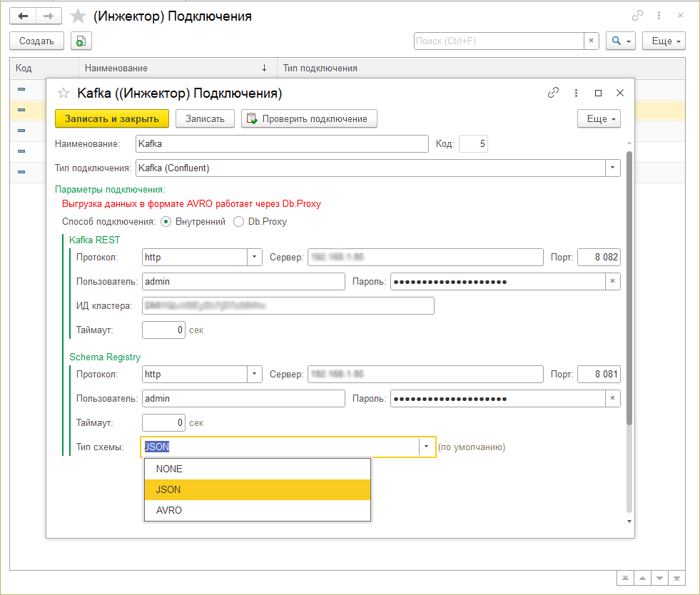Edit Kafka REST Пользователь admin field
The image size is (700, 595).
pyautogui.click(x=243, y=281)
